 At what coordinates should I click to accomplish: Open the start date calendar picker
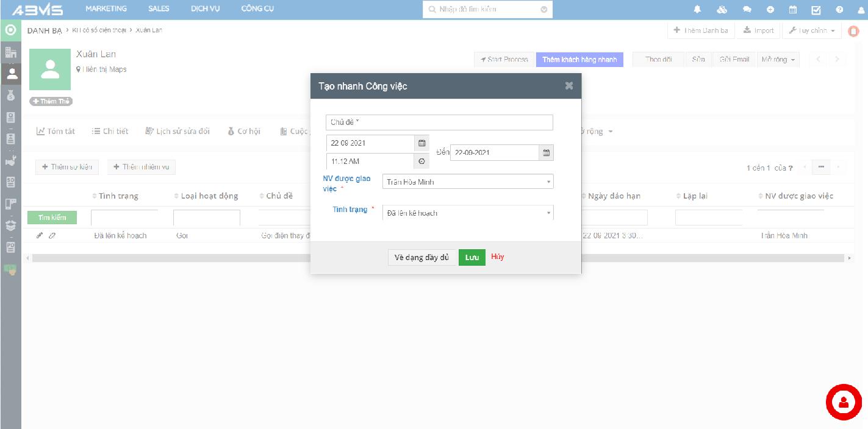point(421,143)
